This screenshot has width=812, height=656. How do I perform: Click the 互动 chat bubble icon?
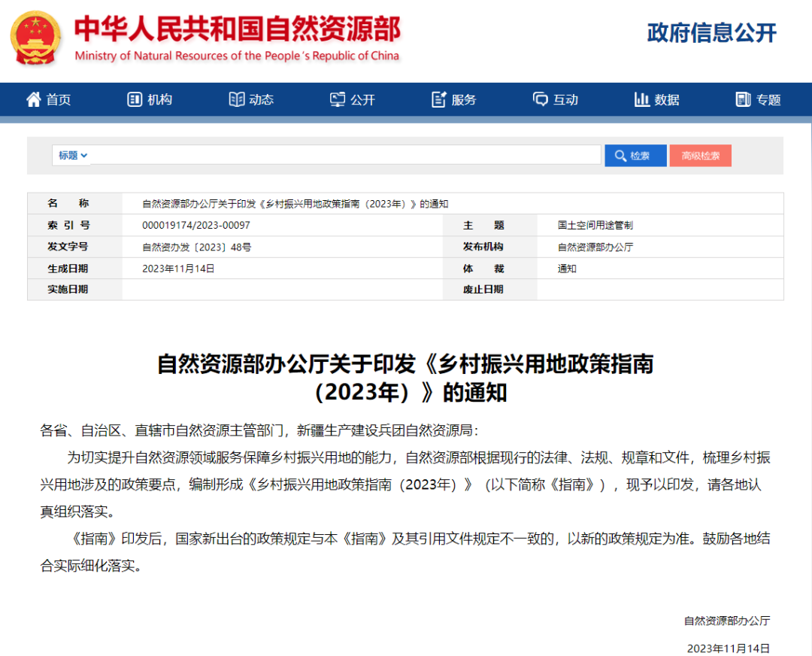541,99
